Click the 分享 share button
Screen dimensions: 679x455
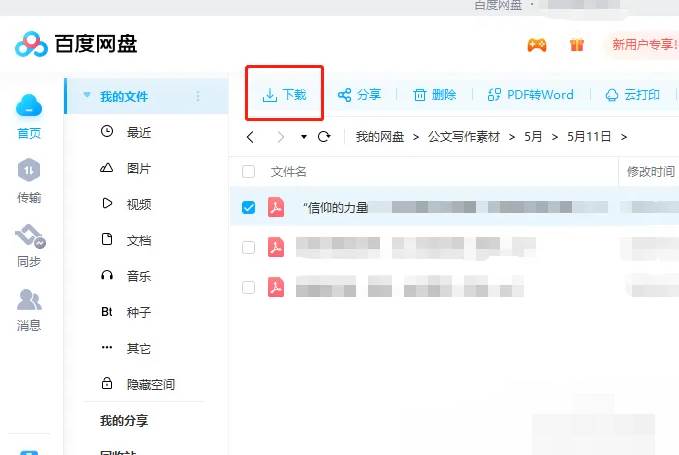(x=359, y=95)
